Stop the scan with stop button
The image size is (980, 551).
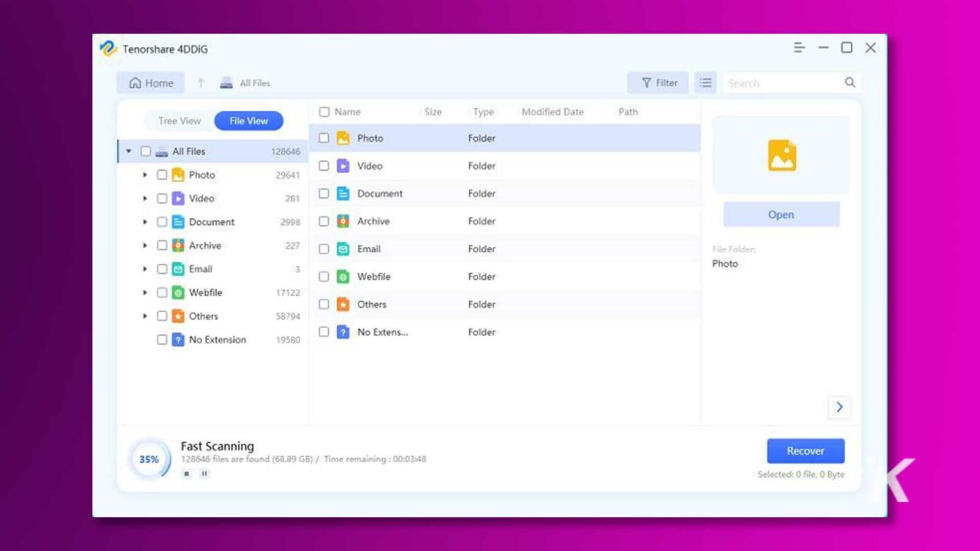[x=187, y=473]
